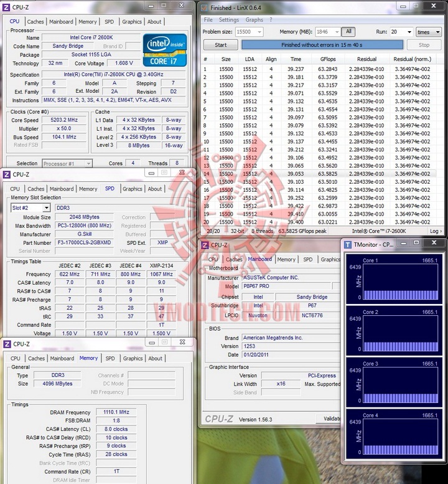Click the Core Voltage value 1.608 V
Viewport: 448px width, 484px height.
point(124,64)
